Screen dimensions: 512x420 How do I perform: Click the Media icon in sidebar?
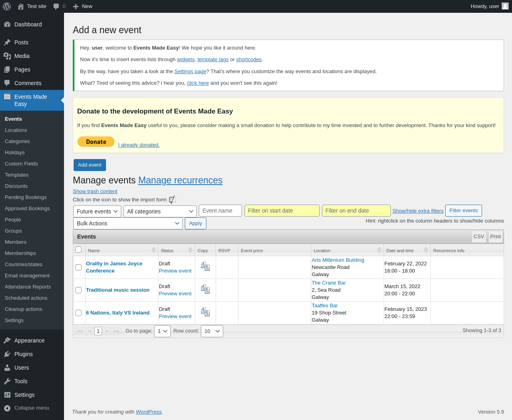coord(7,56)
